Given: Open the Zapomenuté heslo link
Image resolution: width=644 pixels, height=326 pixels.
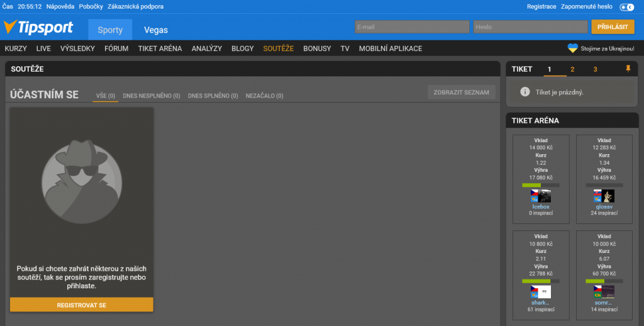Looking at the screenshot, I should [587, 7].
